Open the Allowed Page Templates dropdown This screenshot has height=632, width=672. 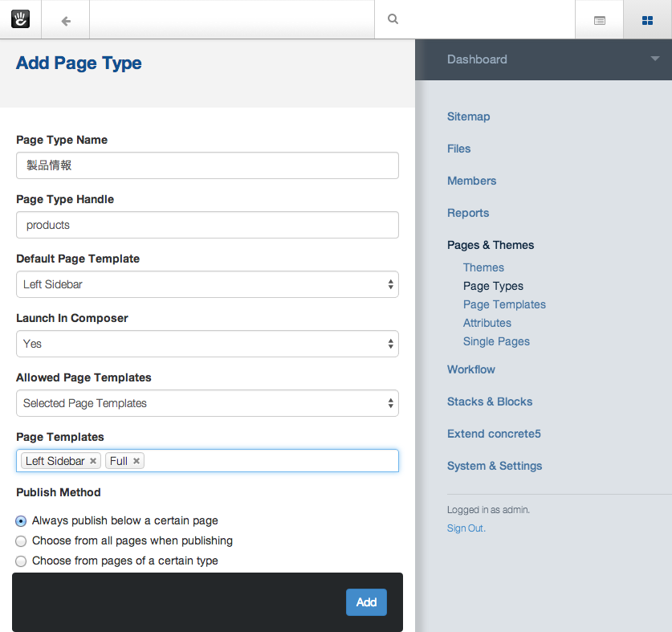pos(207,403)
